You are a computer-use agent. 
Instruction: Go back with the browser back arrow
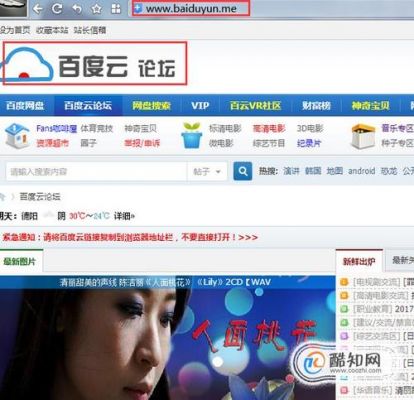(38, 9)
